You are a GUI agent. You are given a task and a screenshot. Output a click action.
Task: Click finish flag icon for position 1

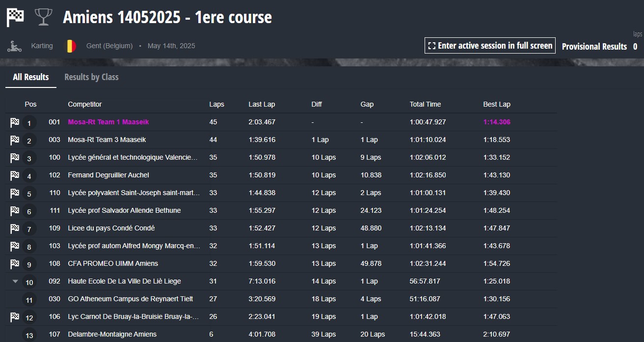click(x=15, y=122)
